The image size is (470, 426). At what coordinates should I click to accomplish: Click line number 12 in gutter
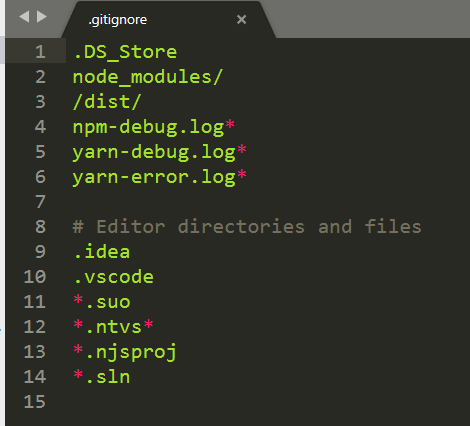pyautogui.click(x=35, y=327)
